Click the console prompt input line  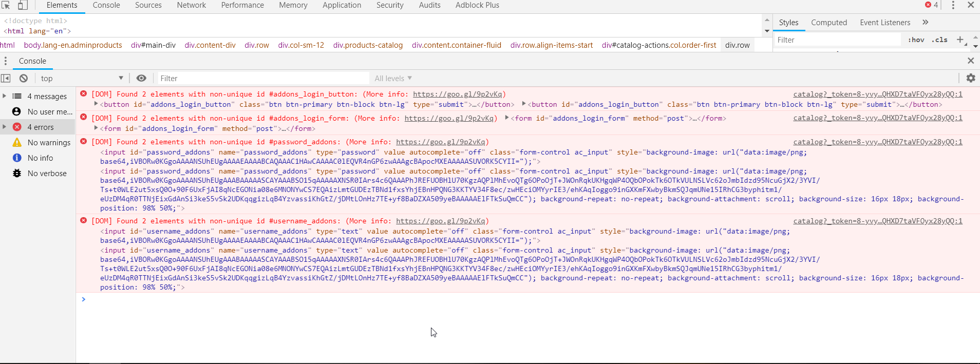(529, 299)
